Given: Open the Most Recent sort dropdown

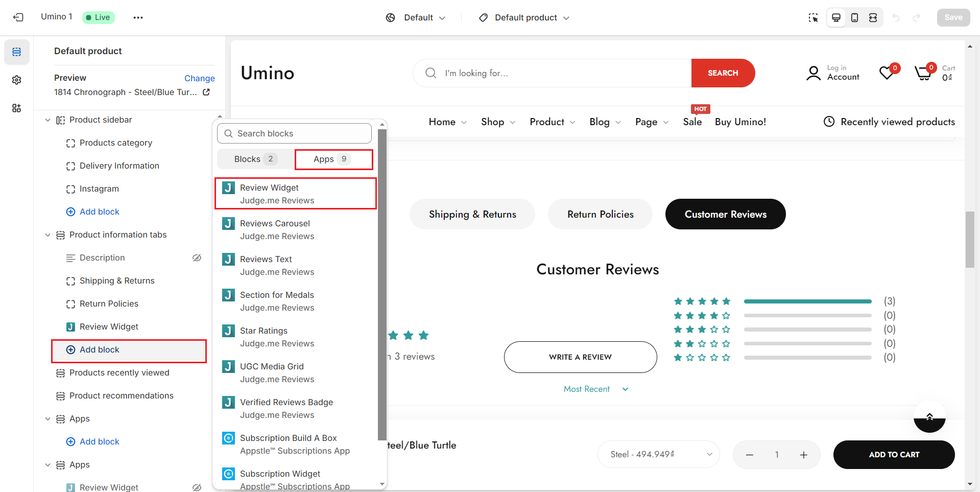Looking at the screenshot, I should [x=595, y=389].
